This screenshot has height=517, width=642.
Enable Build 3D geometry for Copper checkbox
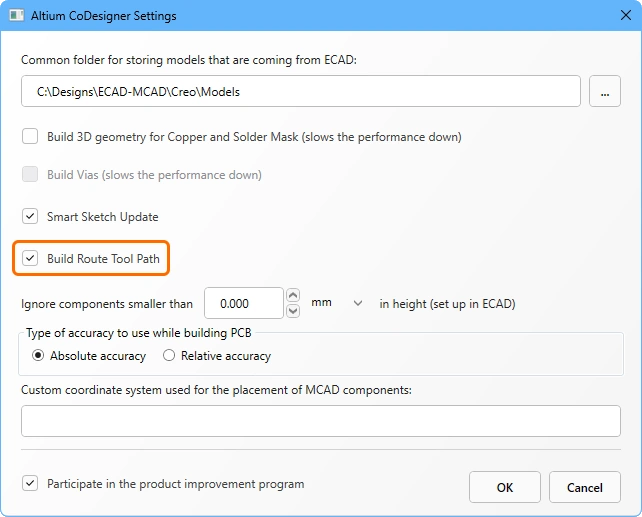click(x=30, y=136)
